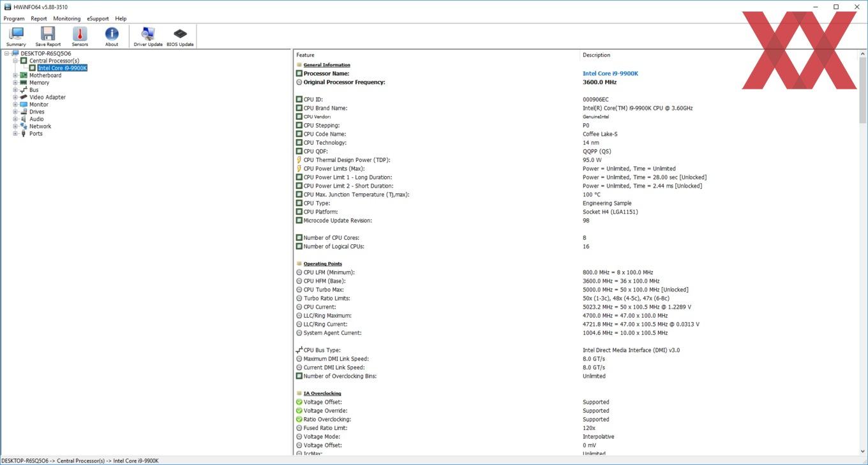Expand the Memory tree node
This screenshot has width=868, height=465.
click(15, 83)
